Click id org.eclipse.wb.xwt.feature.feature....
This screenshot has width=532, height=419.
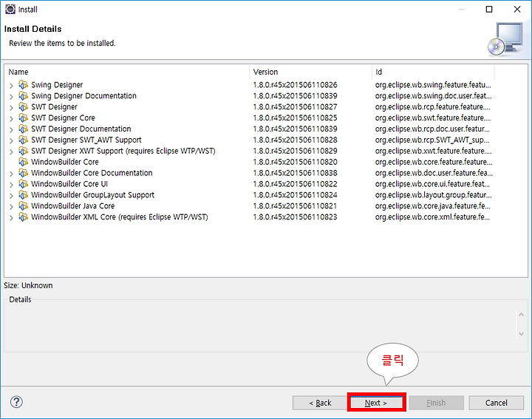pos(433,151)
